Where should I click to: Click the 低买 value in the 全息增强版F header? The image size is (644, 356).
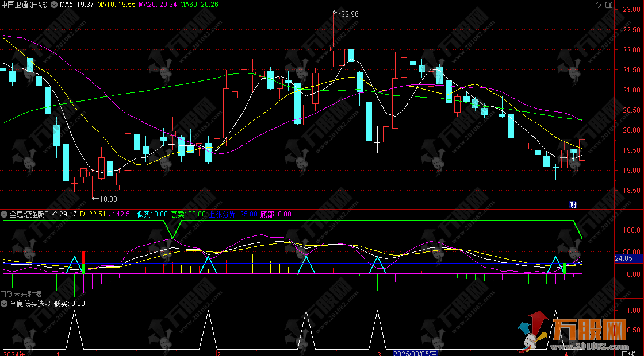(152, 214)
